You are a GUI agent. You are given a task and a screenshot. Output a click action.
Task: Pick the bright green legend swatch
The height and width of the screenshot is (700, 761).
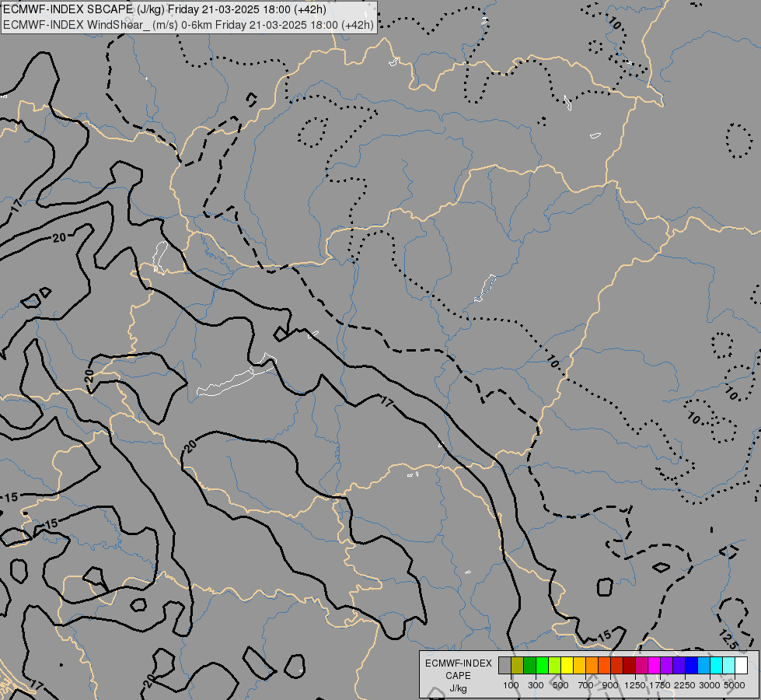(542, 666)
